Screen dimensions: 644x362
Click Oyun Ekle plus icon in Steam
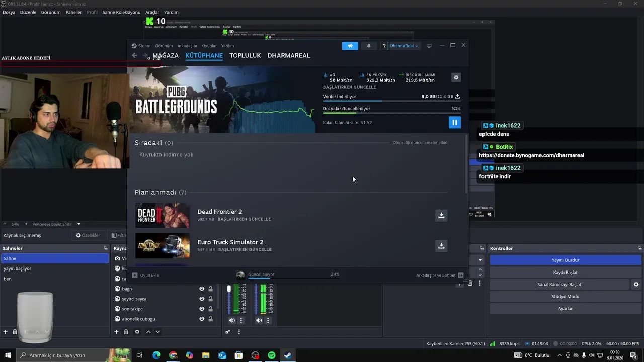click(x=135, y=275)
